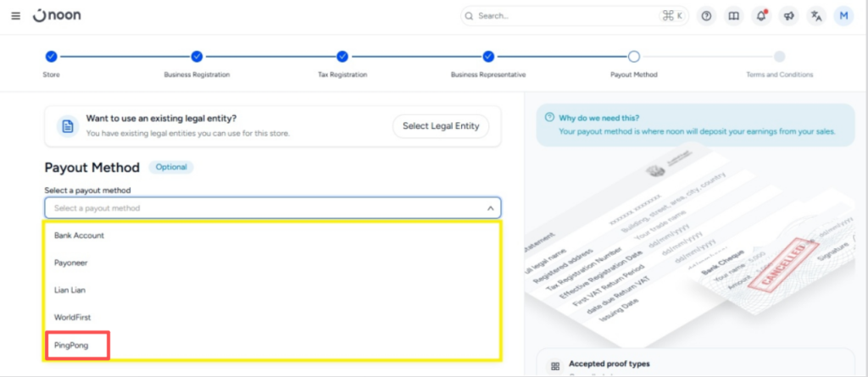Click the search magnifier icon
Viewport: 868px width, 377px height.
469,16
